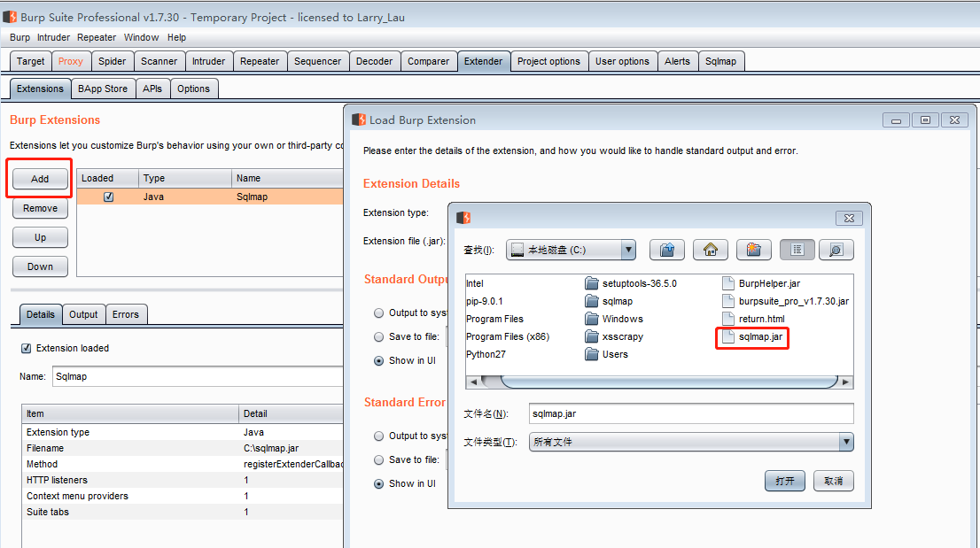Create new folder icon in file chooser
Screen dimensions: 980x548
pyautogui.click(x=754, y=251)
